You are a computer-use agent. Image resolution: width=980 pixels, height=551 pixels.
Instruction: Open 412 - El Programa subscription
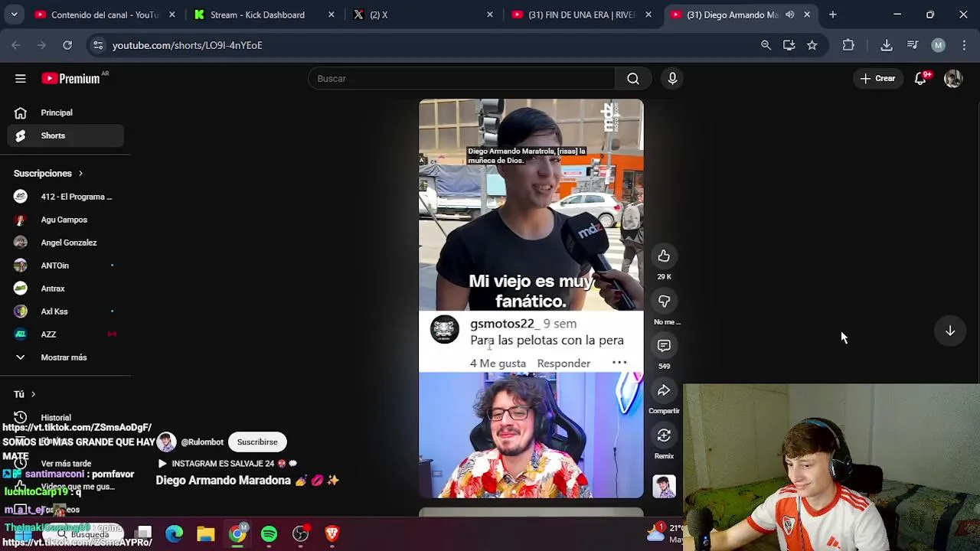66,197
